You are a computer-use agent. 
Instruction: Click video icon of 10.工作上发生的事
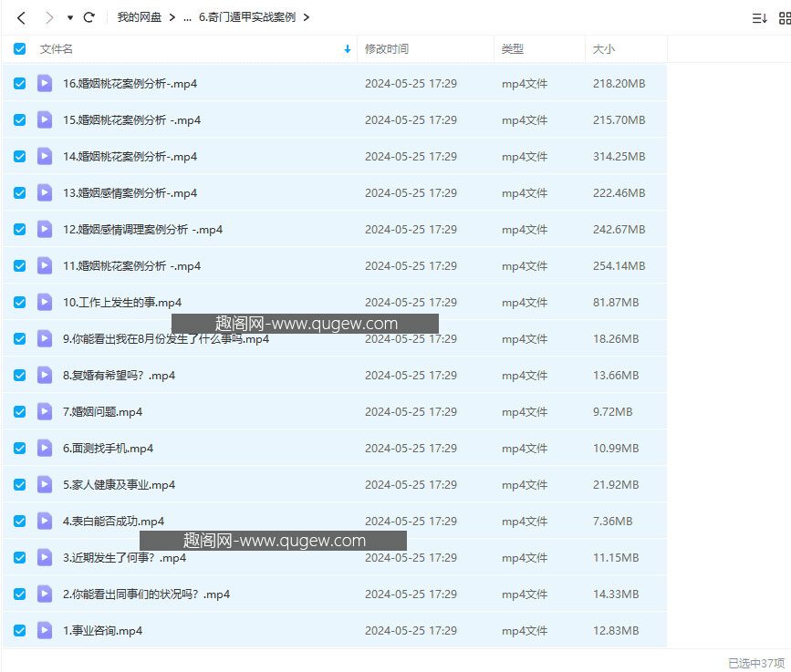[x=45, y=302]
